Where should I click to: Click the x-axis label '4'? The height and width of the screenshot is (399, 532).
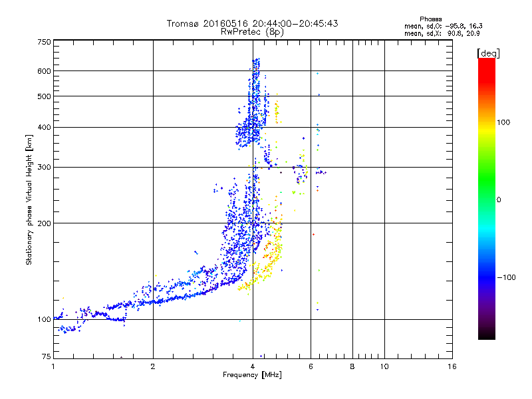253,366
